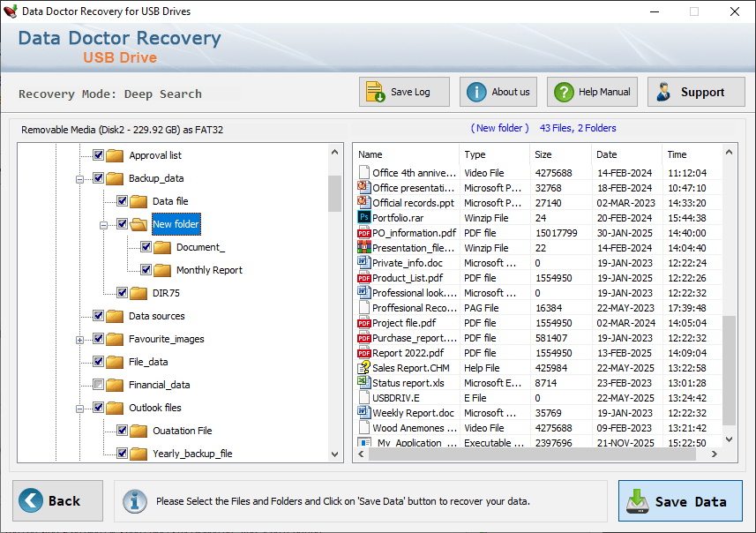This screenshot has width=756, height=533.
Task: Click the file list scroll right arrow
Action: (x=715, y=454)
